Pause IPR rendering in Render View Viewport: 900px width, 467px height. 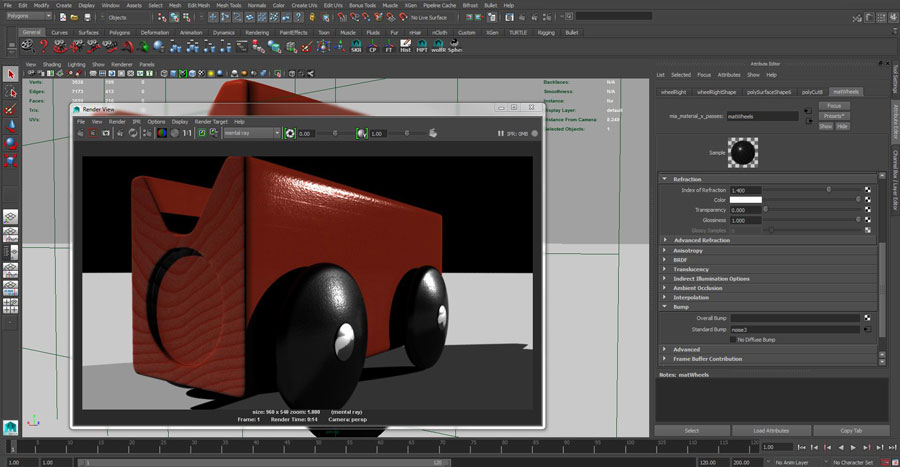[x=501, y=133]
